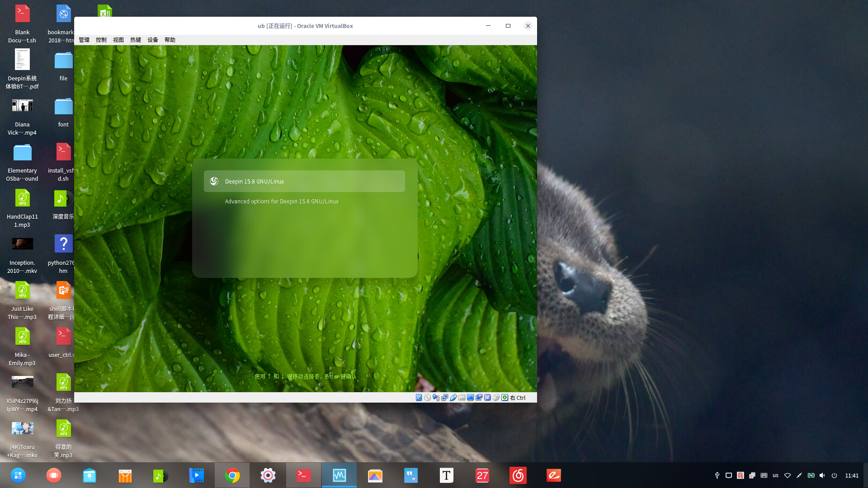Open the 设备 menu in VirtualBox
Viewport: 868px width, 488px height.
coord(153,40)
